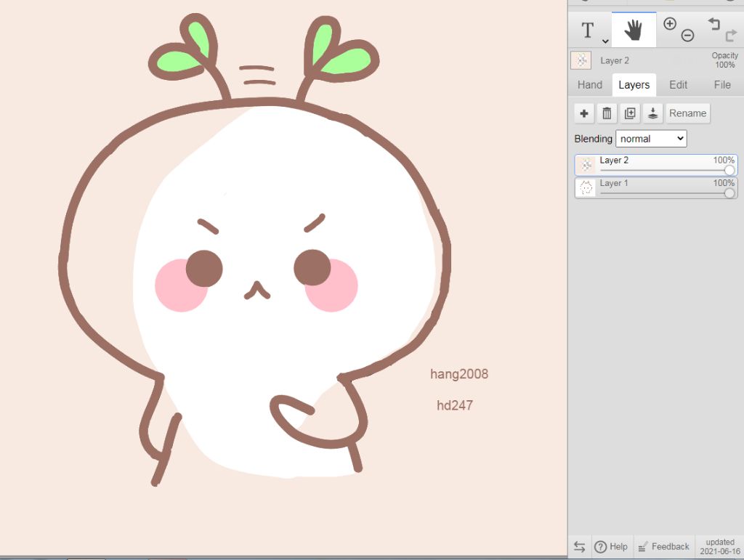Open the Feedback form
The height and width of the screenshot is (560, 744).
(x=664, y=547)
